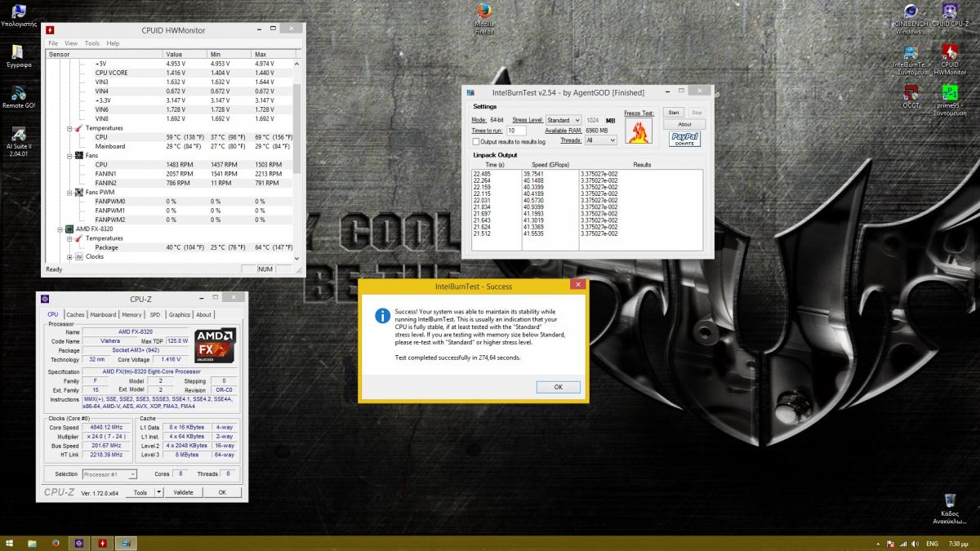Open the Mozilla Firefox desktop icon
Viewport: 980px width, 551px height.
484,19
